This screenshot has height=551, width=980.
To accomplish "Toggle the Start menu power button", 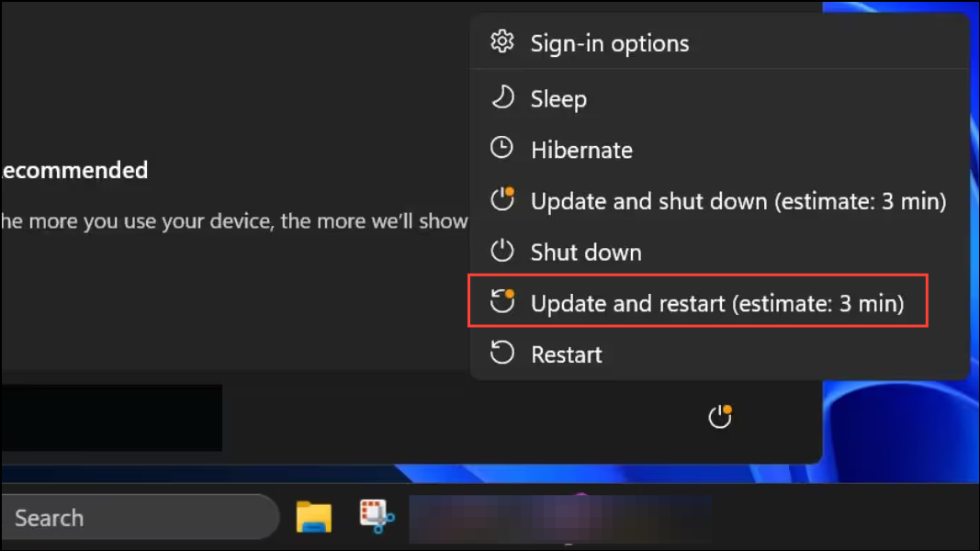I will [x=720, y=416].
